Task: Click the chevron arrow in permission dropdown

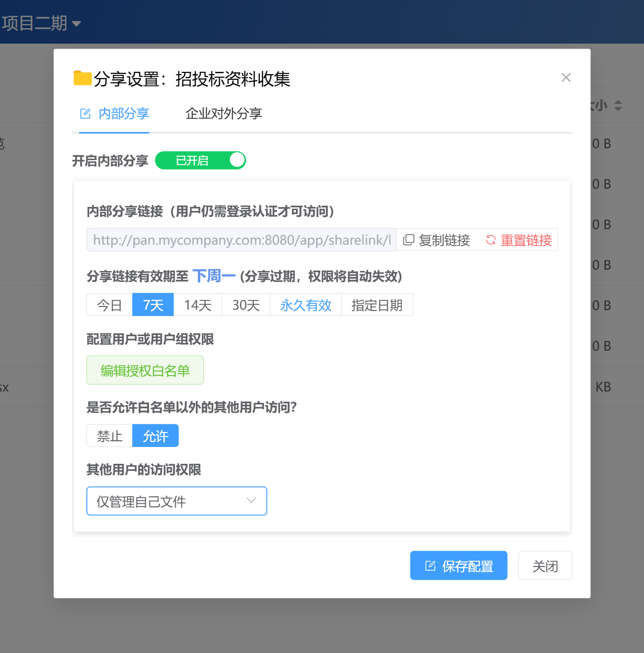Action: coord(251,501)
